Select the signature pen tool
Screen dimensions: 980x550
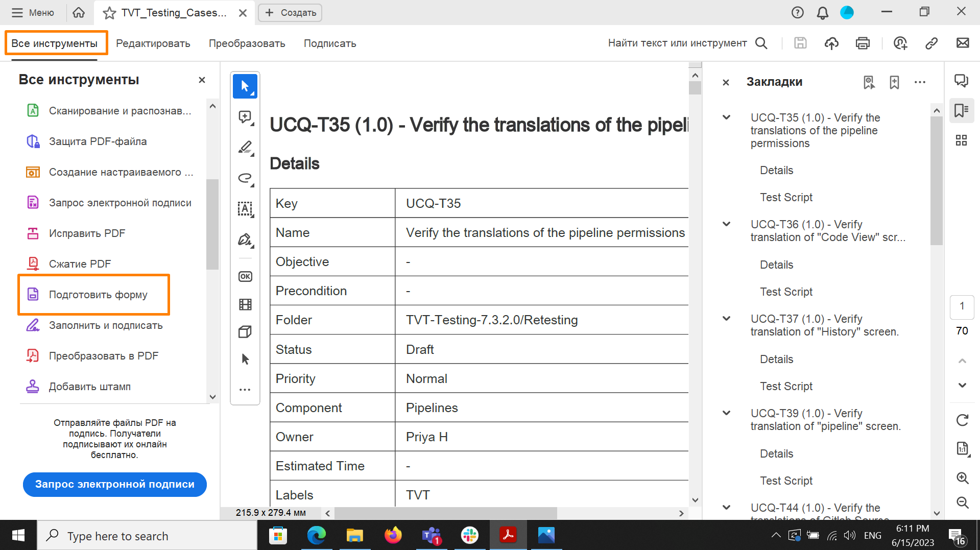[245, 240]
